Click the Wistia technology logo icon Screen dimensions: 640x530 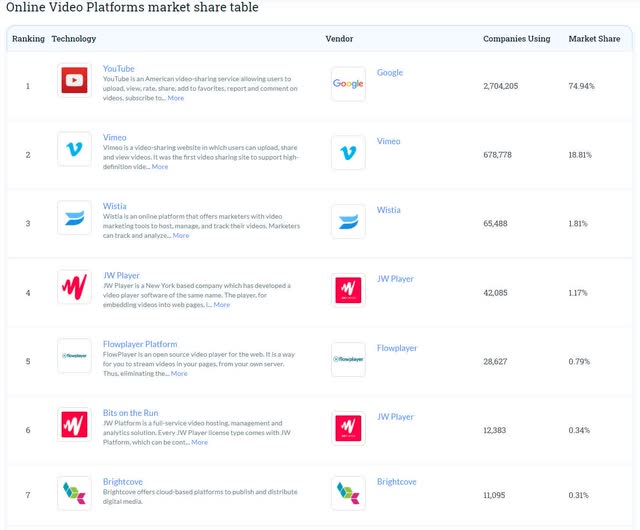[x=74, y=218]
